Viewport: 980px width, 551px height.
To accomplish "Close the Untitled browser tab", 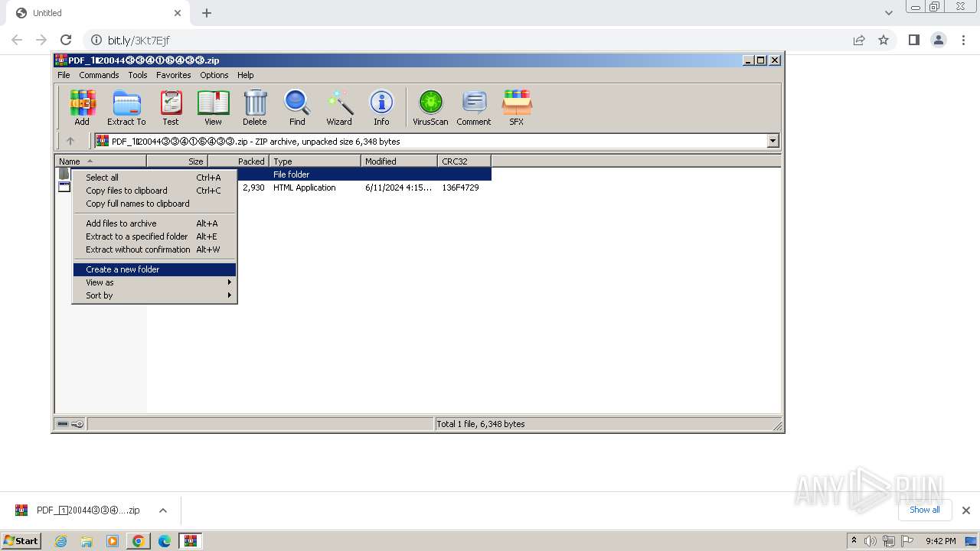I will (x=178, y=13).
